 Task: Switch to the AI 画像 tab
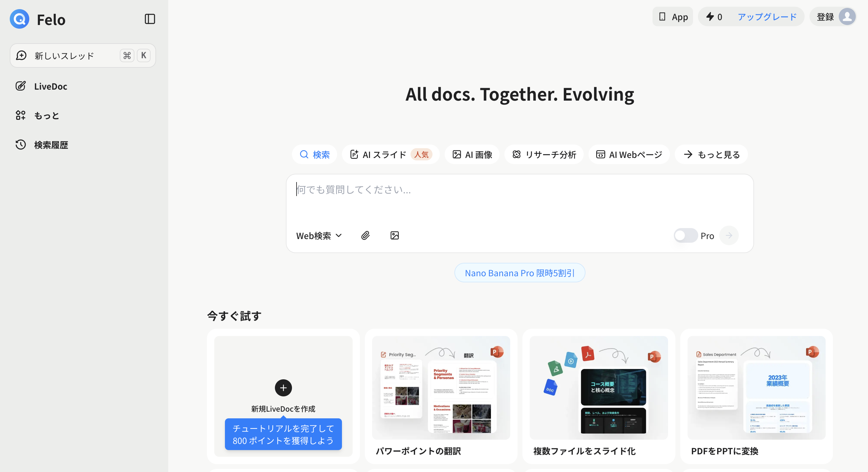pos(472,154)
